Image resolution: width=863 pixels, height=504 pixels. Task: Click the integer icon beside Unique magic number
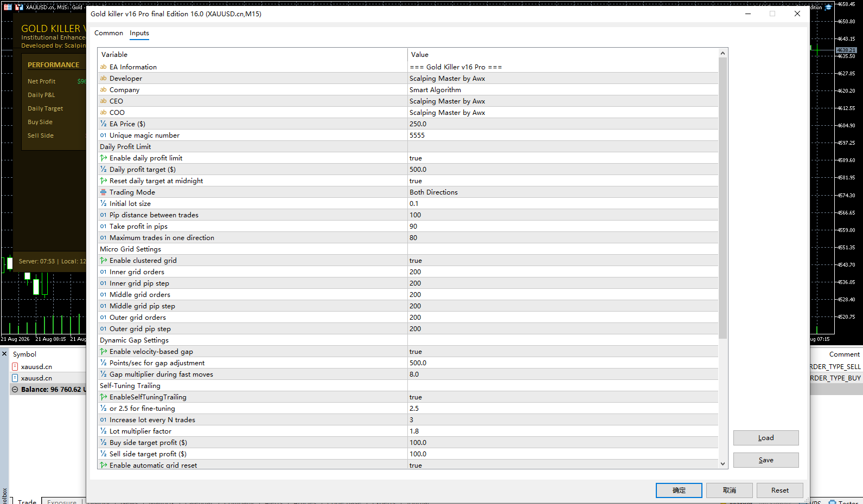103,135
